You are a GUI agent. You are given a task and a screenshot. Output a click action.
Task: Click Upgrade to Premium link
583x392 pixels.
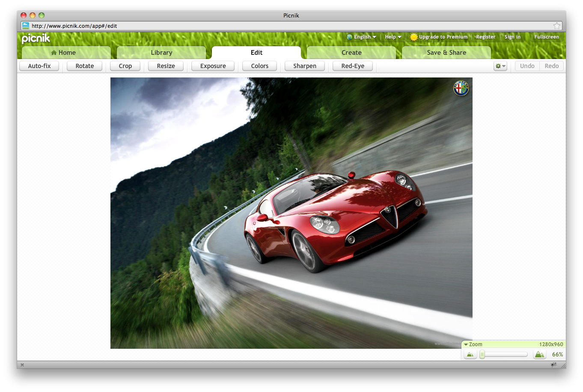tap(443, 37)
